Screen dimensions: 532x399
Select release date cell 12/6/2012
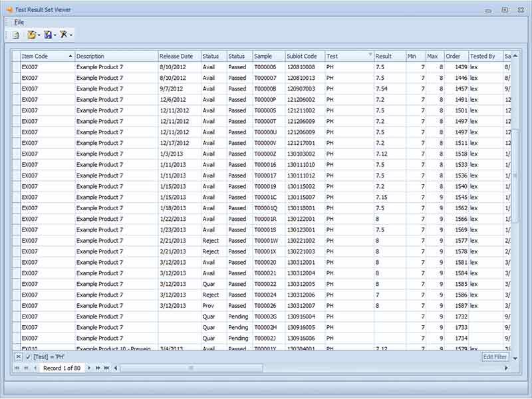180,100
